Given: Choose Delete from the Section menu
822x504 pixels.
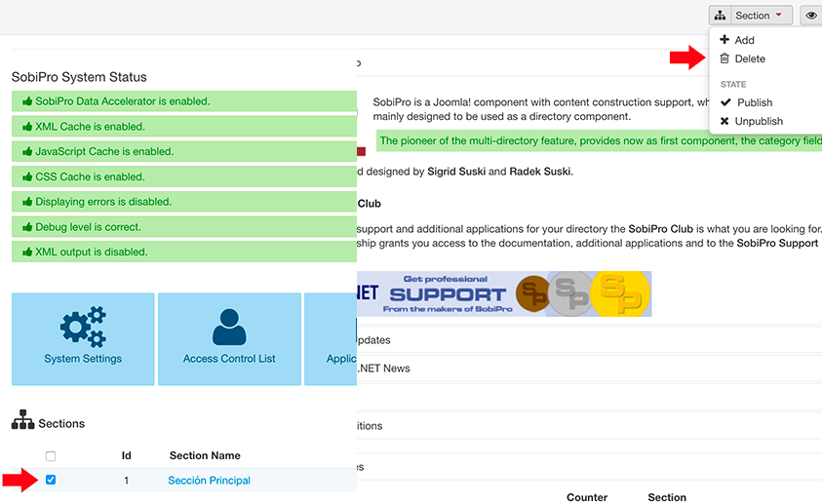Looking at the screenshot, I should (750, 58).
